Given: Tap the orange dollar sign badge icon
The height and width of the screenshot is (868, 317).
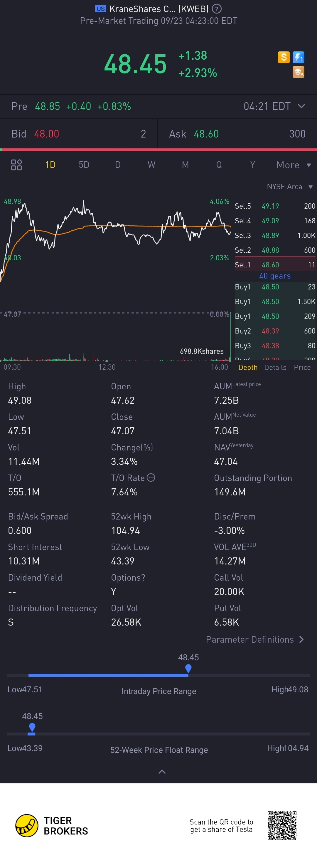Looking at the screenshot, I should (x=284, y=57).
